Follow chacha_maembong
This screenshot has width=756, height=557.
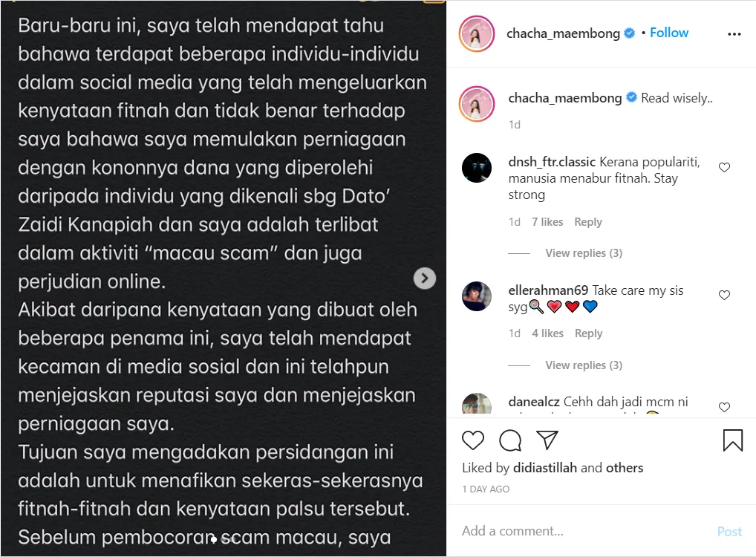point(668,33)
